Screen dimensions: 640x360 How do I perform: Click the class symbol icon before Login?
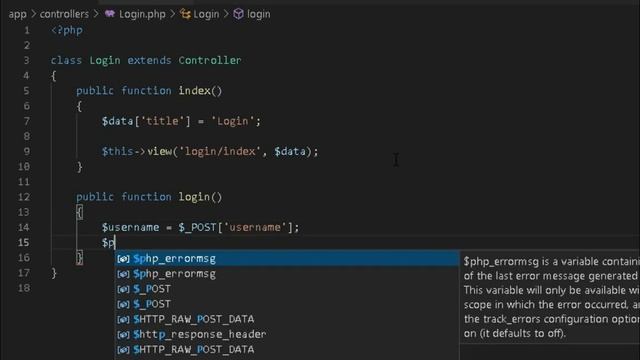pos(185,14)
